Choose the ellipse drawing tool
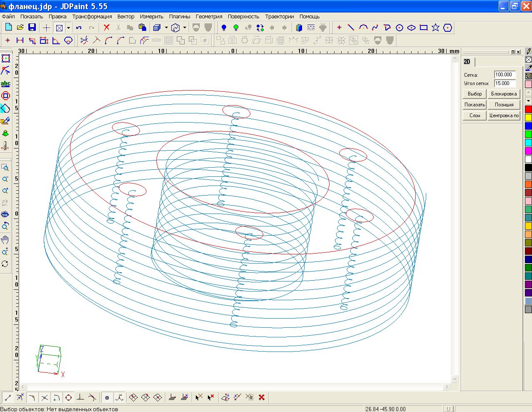Image resolution: width=532 pixels, height=412 pixels. coord(411,28)
